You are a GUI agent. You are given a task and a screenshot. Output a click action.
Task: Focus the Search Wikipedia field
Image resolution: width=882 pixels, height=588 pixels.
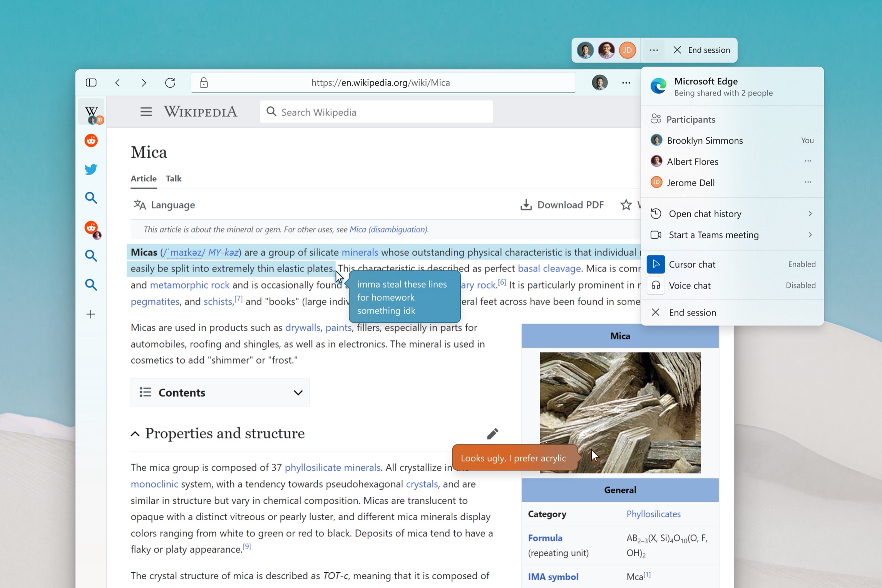tap(376, 112)
